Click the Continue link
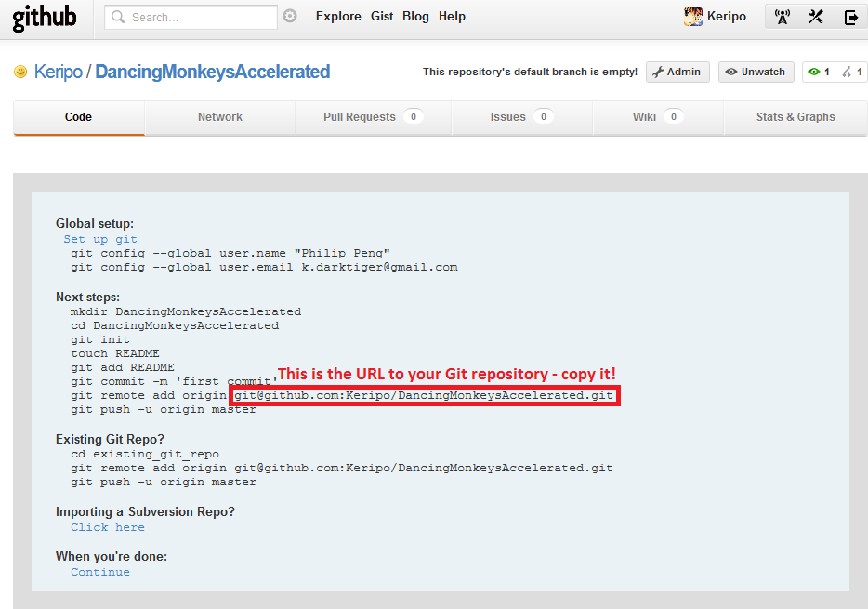868x609 pixels. point(100,573)
